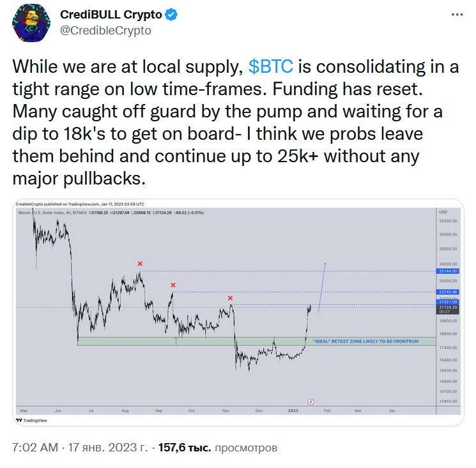Click the red X marker near November
This screenshot has height=468, width=476.
pos(230,298)
